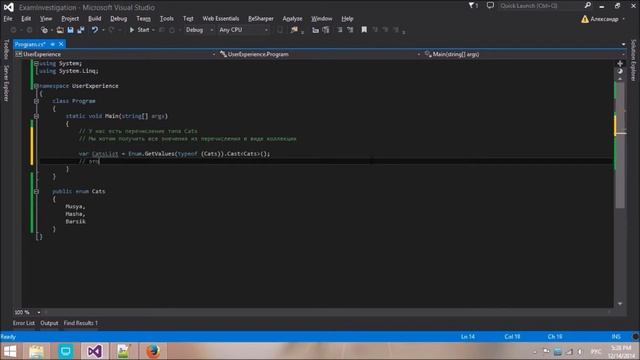Open Firefox from taskbar

click(x=153, y=351)
